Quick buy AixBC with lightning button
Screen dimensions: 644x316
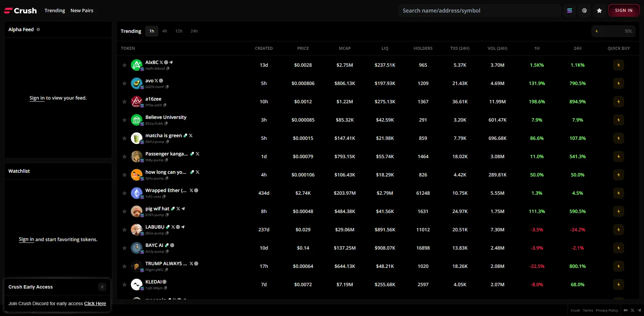tap(618, 65)
